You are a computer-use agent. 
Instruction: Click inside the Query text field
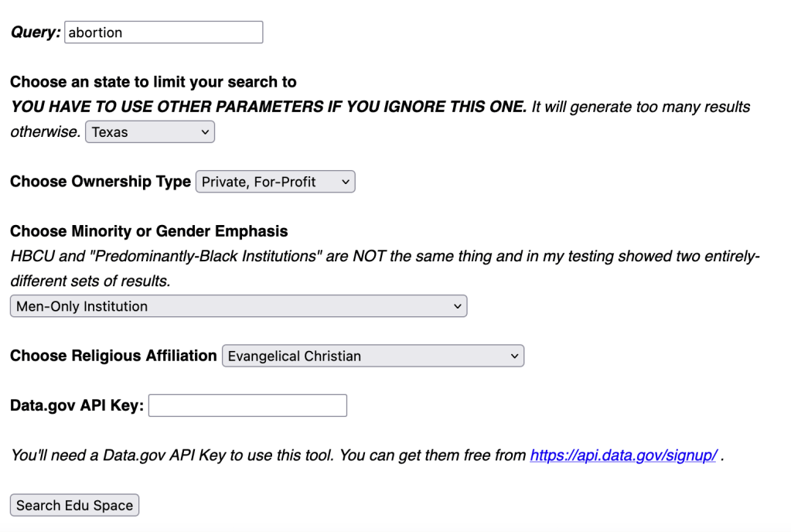[x=162, y=32]
